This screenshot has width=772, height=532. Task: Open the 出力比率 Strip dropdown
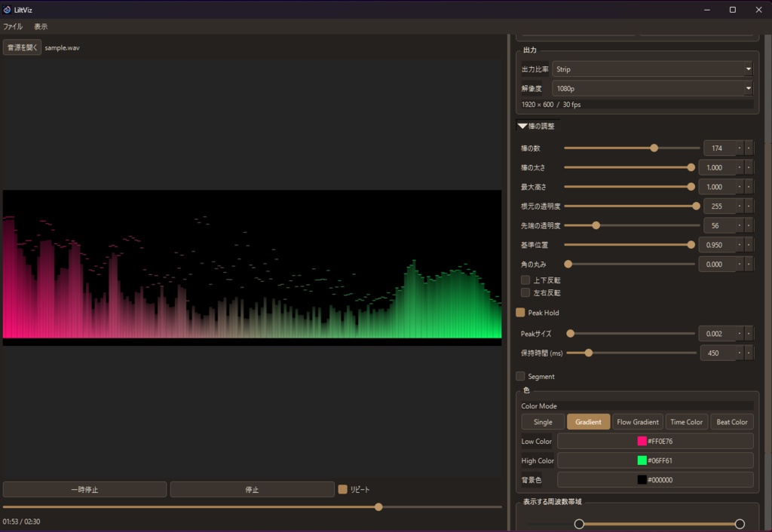[652, 69]
